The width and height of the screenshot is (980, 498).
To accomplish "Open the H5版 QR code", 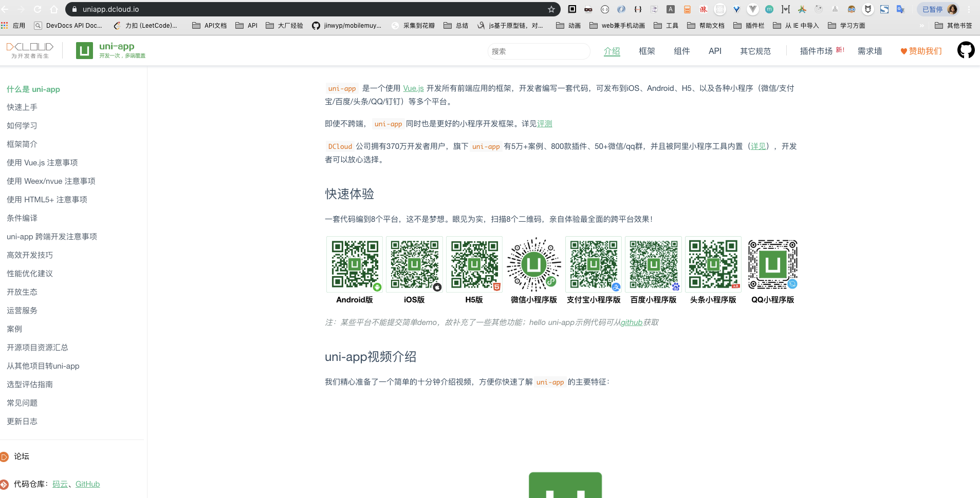I will pos(474,264).
